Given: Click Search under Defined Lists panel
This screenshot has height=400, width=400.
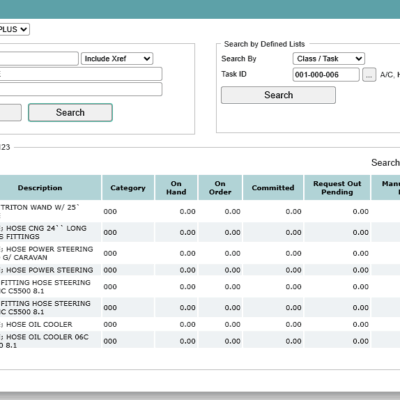Looking at the screenshot, I should (278, 95).
